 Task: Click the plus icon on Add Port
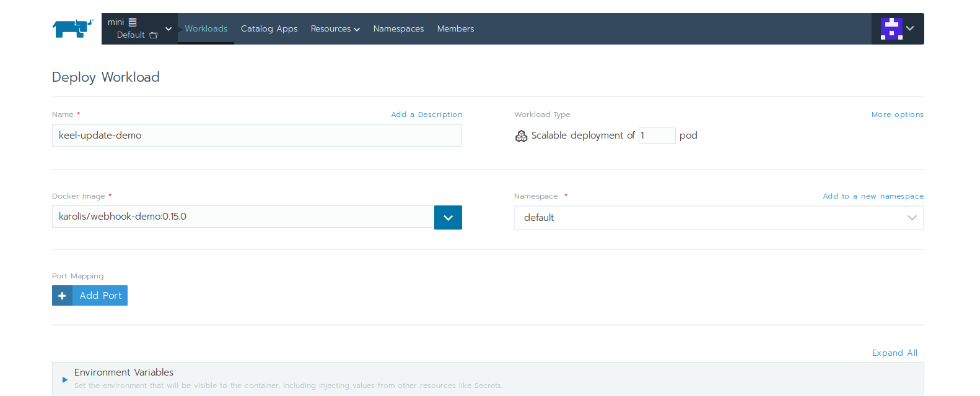pos(62,296)
